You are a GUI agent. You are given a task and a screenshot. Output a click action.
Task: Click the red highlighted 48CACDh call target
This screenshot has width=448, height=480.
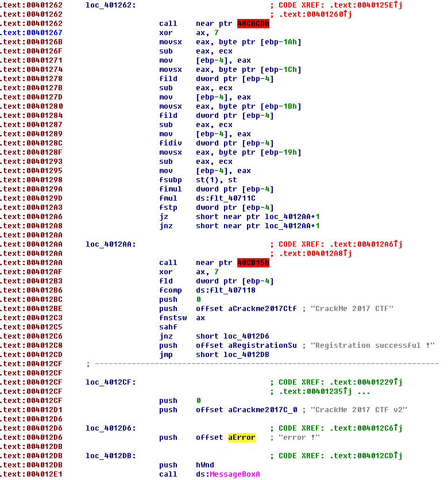253,24
